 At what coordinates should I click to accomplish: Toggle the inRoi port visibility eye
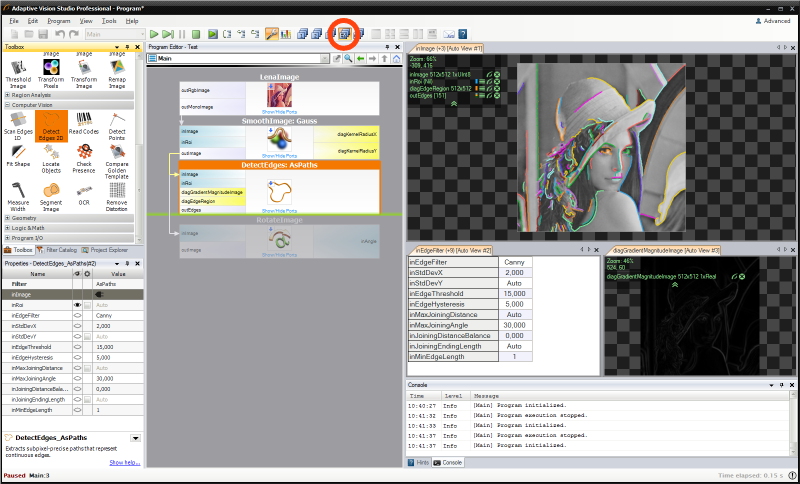tap(77, 304)
